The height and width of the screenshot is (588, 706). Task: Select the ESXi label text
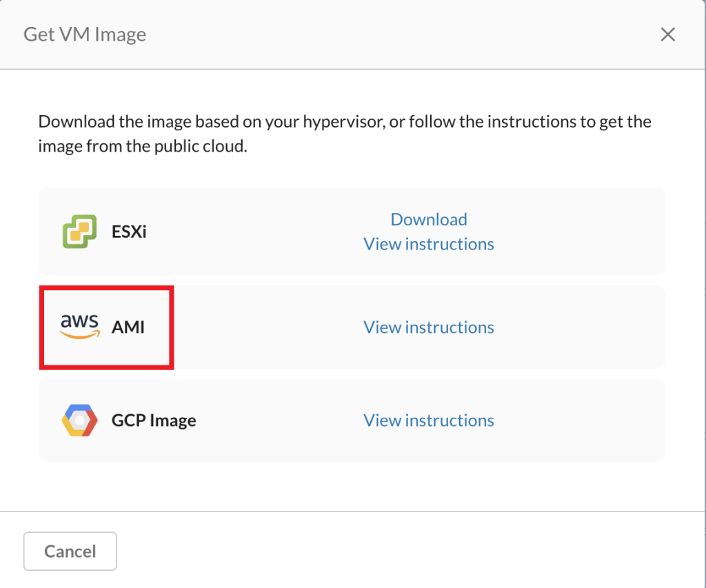[x=129, y=232]
